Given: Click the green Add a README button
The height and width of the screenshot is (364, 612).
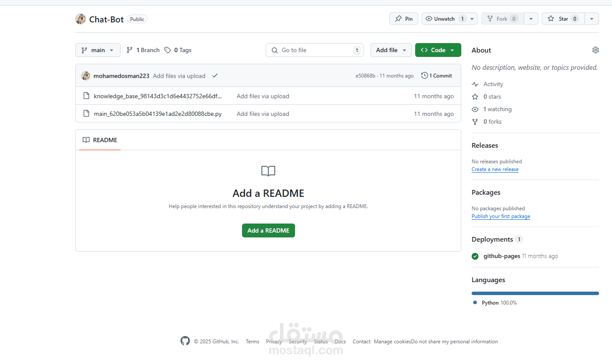Looking at the screenshot, I should pyautogui.click(x=268, y=230).
